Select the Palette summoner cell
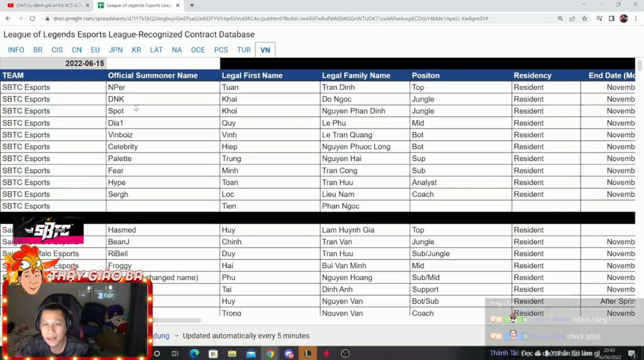Viewport: 644px width, 360px height. [x=163, y=159]
